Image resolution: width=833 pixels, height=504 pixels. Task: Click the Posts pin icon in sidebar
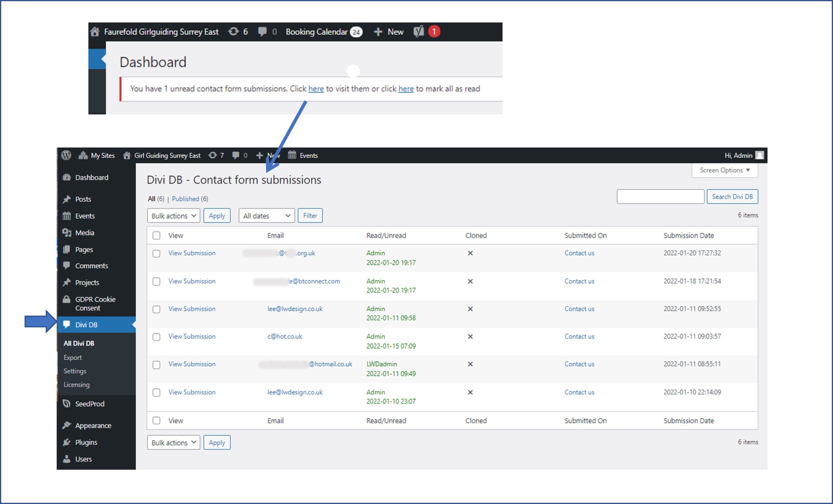pos(67,199)
